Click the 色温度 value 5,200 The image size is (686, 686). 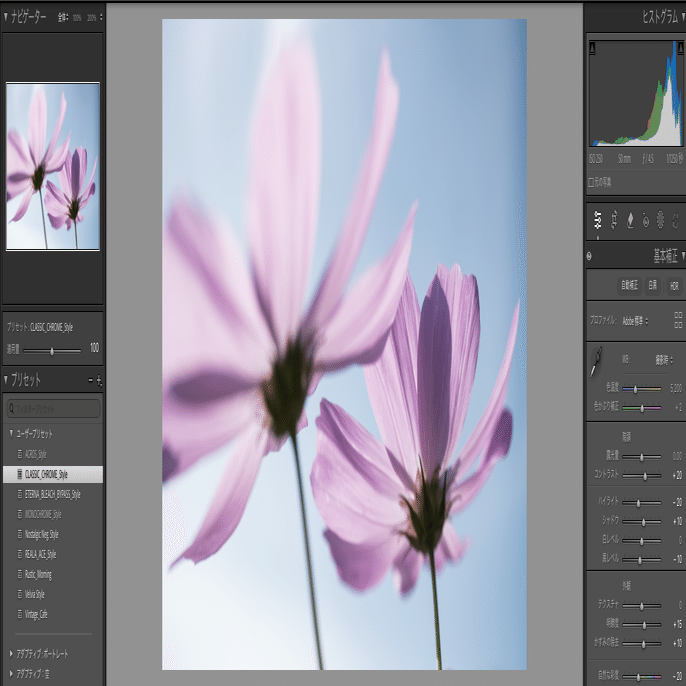point(676,388)
